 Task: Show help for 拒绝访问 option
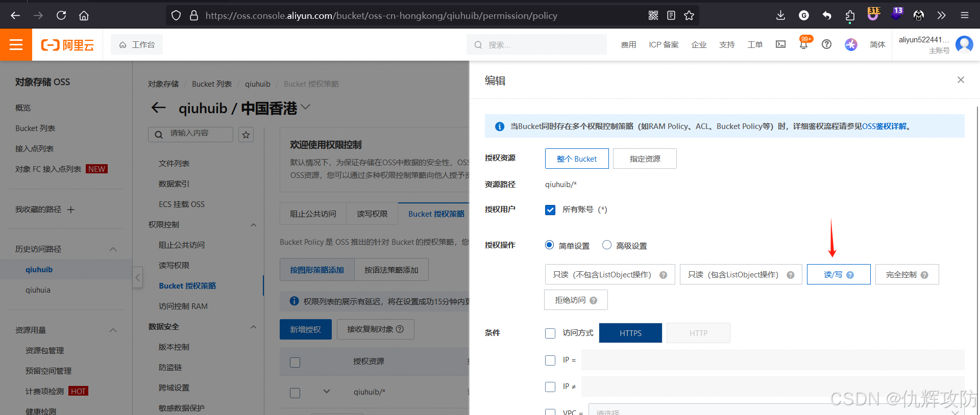click(593, 300)
